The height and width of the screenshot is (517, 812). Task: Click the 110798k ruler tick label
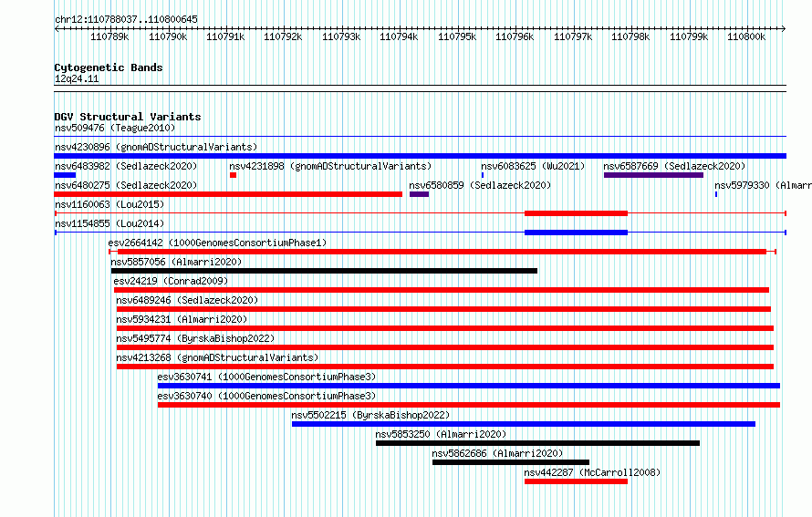630,36
